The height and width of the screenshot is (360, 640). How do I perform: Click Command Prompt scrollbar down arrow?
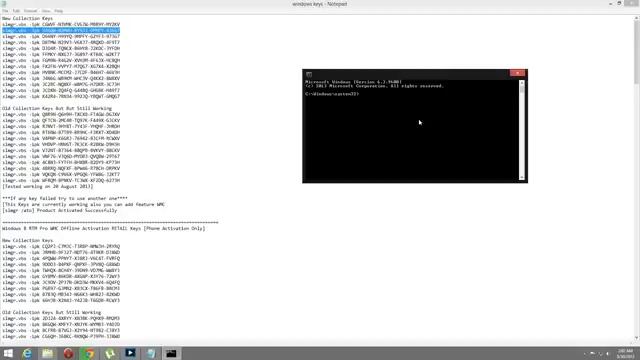(x=522, y=177)
